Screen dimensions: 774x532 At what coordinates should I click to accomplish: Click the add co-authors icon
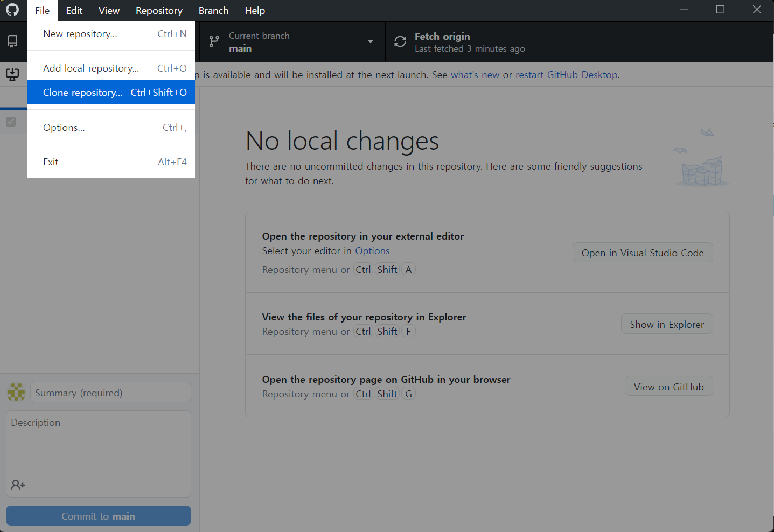[x=18, y=485]
